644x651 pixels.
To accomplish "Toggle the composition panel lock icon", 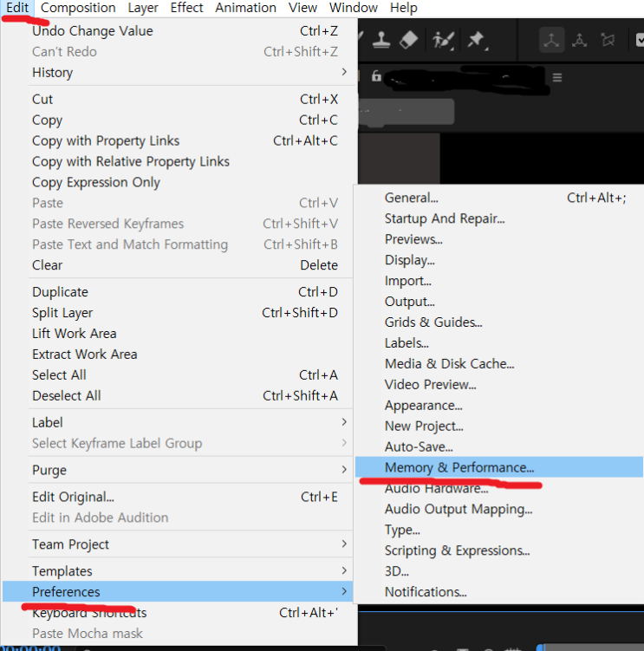I will tap(376, 76).
